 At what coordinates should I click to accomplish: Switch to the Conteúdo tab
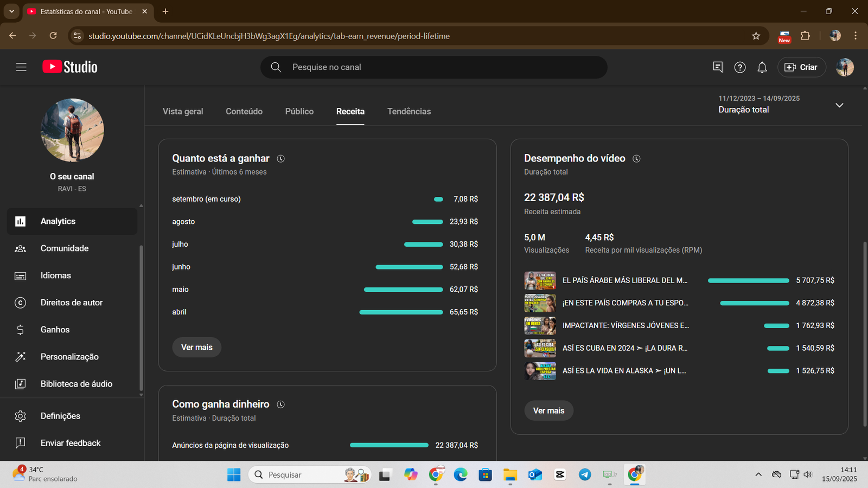click(244, 111)
